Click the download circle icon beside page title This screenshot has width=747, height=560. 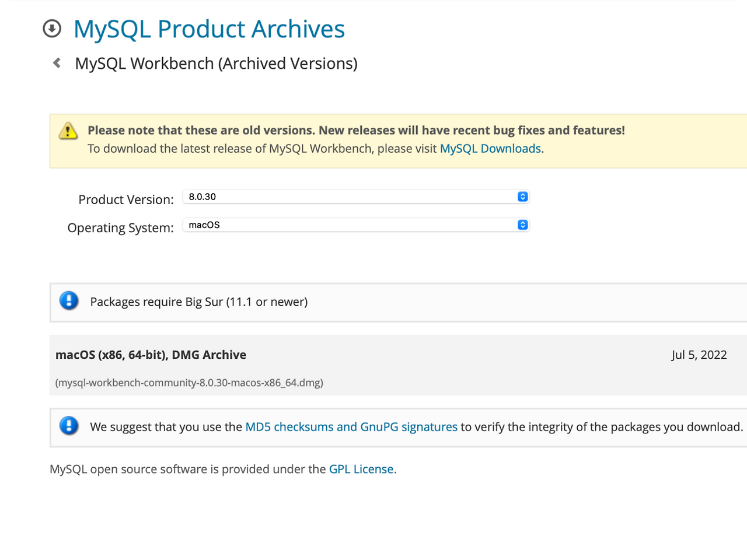pos(52,29)
